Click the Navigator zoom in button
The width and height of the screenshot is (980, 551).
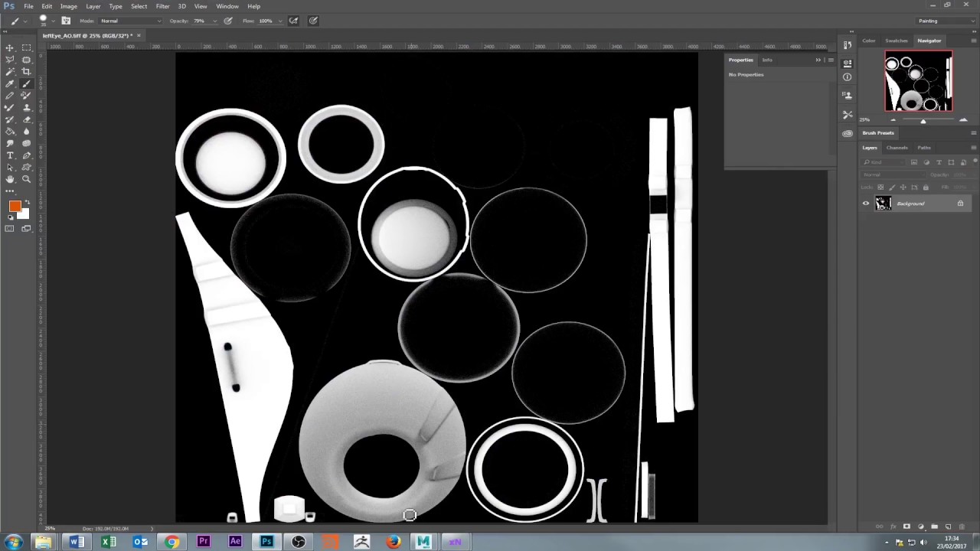point(963,120)
